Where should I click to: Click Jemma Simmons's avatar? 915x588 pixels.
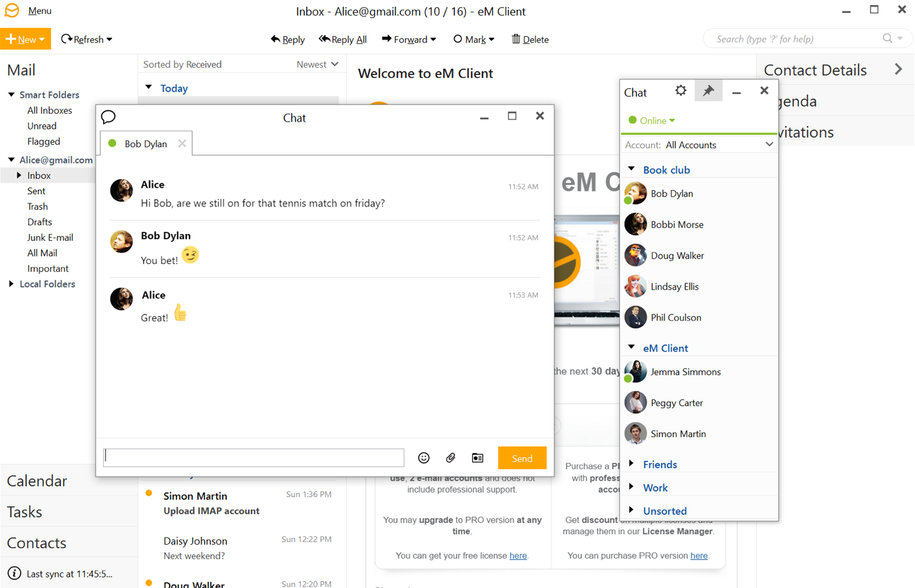[x=635, y=372]
